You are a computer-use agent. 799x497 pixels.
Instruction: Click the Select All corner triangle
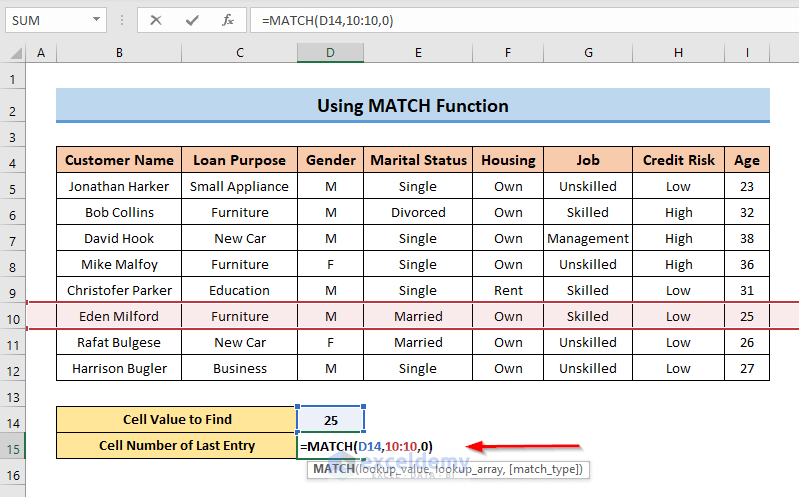13,53
